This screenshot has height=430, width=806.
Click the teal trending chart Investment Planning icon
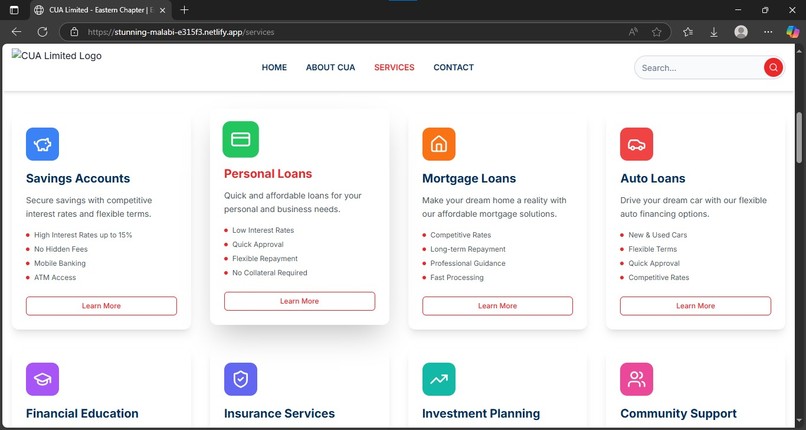[x=438, y=379]
